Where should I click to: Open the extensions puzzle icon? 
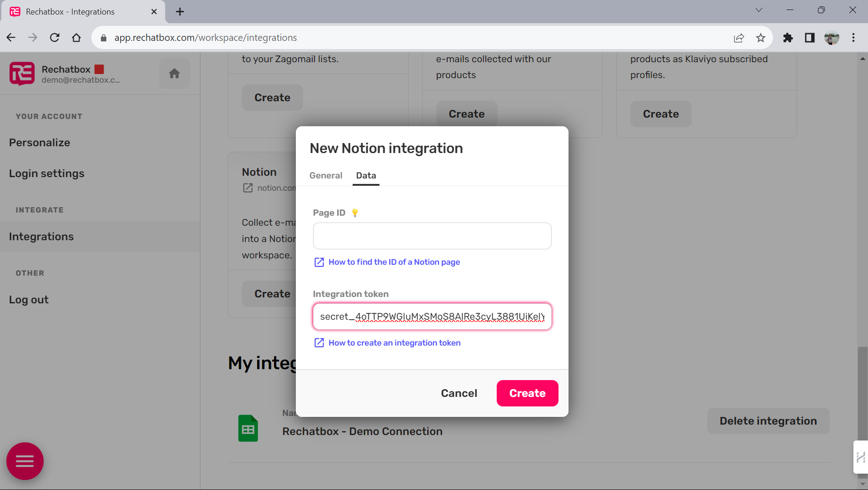[x=788, y=38]
